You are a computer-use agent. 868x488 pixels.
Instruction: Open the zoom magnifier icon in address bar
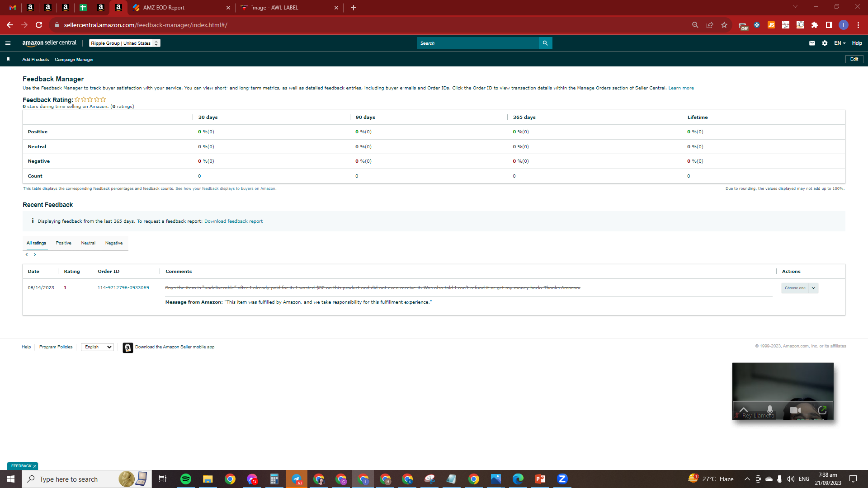(x=695, y=25)
